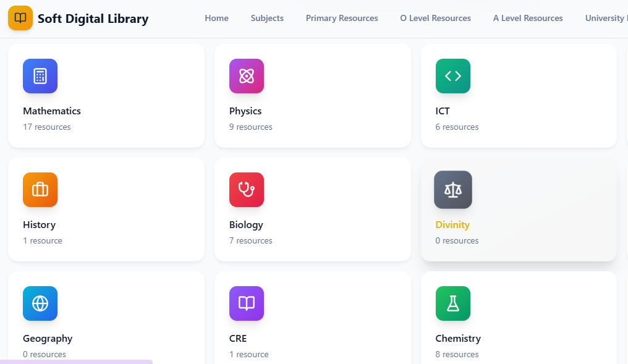Go to the Subjects menu item

tap(267, 18)
